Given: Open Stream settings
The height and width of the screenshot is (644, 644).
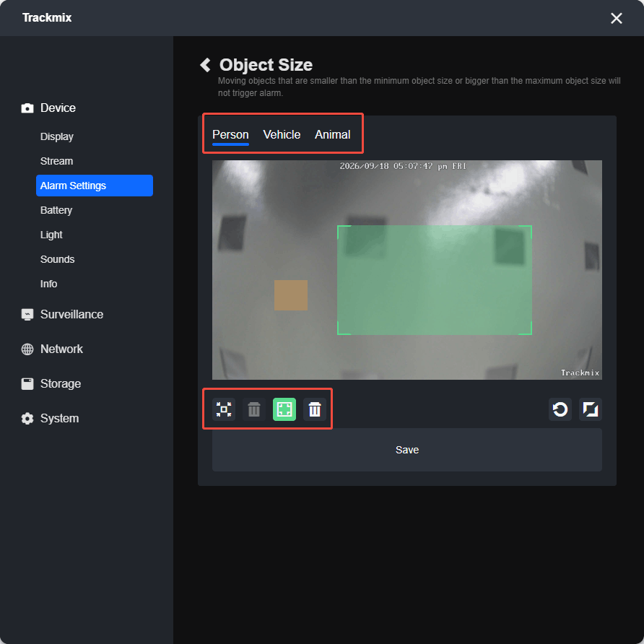Looking at the screenshot, I should tap(57, 161).
